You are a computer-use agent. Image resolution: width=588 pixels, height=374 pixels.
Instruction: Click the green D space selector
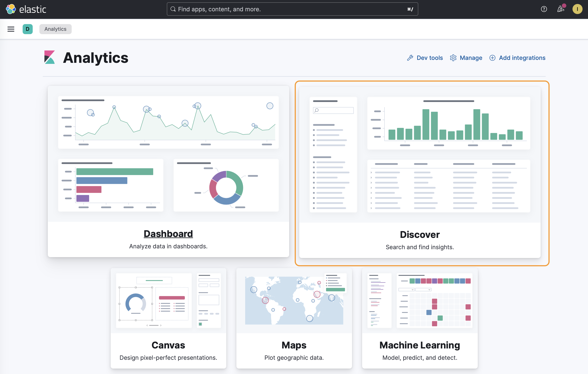28,29
